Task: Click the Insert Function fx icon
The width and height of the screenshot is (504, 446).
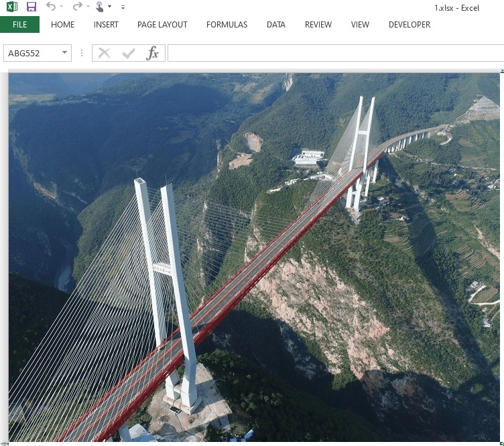Action: 153,54
